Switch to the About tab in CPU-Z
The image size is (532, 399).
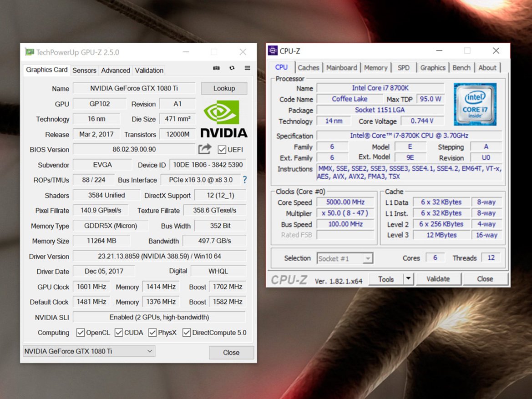pyautogui.click(x=487, y=67)
